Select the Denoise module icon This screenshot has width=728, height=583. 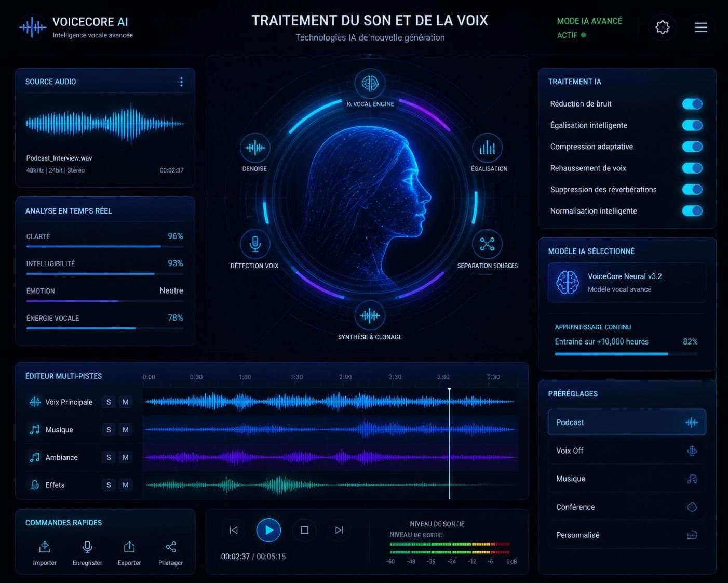(255, 148)
